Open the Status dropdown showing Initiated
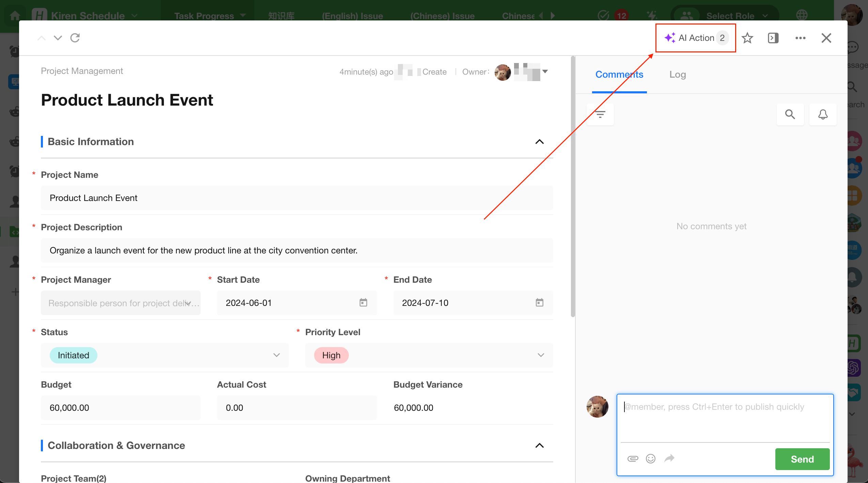Screen dimensions: 868x483 coord(165,355)
